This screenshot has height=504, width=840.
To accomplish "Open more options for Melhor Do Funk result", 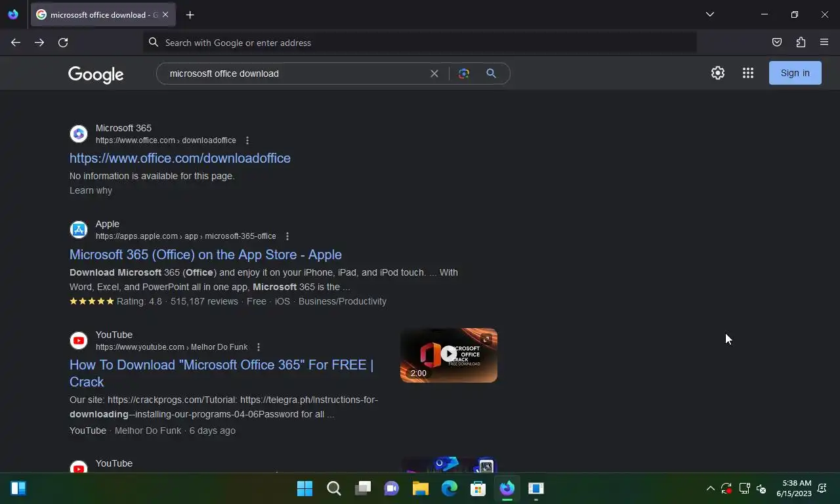I will pyautogui.click(x=259, y=347).
